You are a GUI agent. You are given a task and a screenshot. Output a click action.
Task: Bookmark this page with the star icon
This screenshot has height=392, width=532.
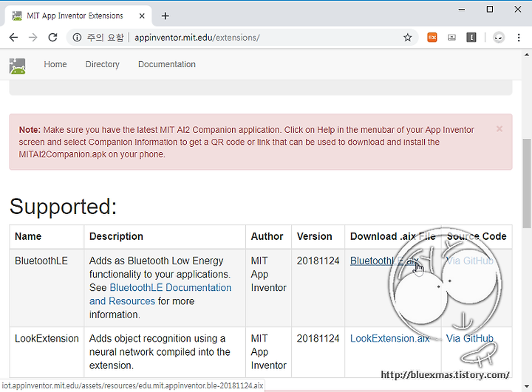point(407,38)
